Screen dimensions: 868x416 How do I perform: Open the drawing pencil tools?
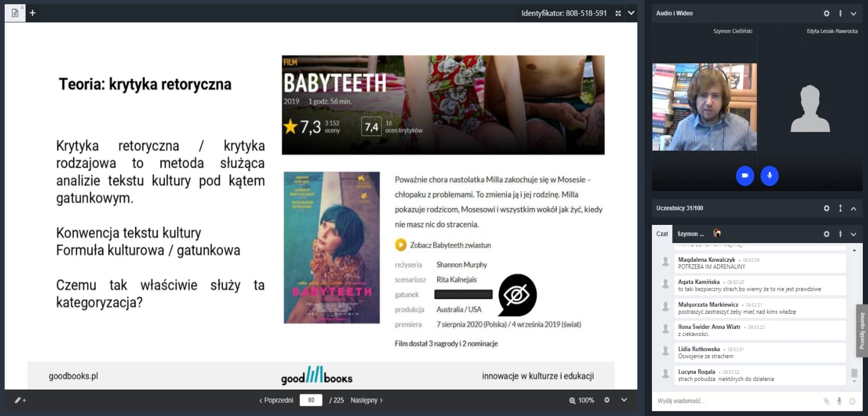20,400
